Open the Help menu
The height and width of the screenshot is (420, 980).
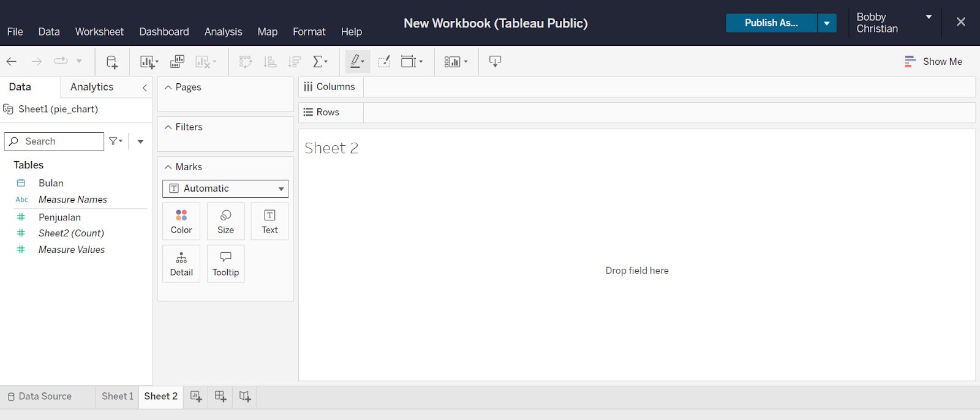(352, 32)
